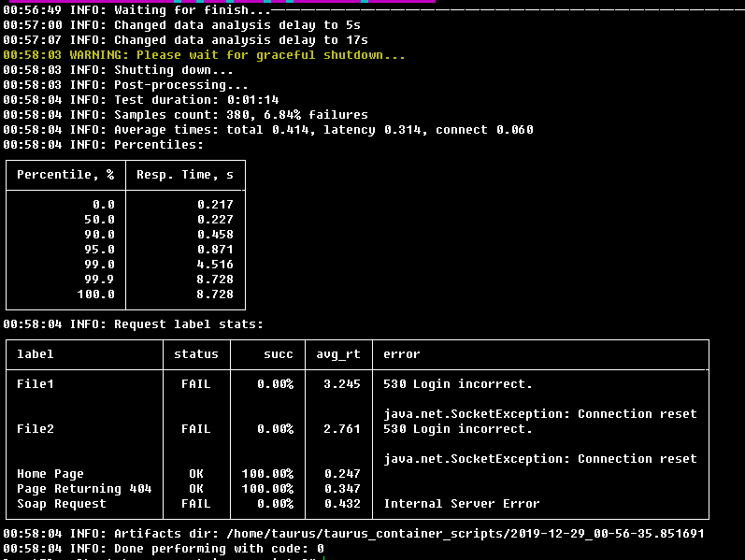Click response time 0.227
This screenshot has height=560, width=745.
(215, 220)
